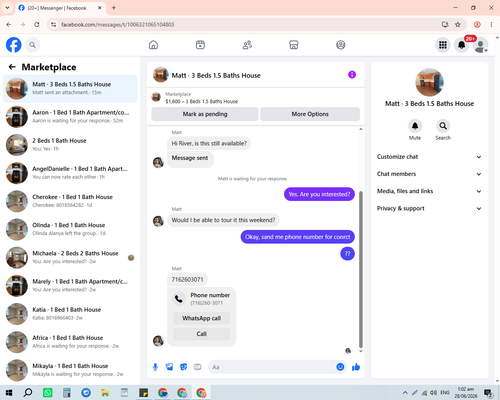The width and height of the screenshot is (500, 400).
Task: Bookmark this page with star icon
Action: point(458,24)
